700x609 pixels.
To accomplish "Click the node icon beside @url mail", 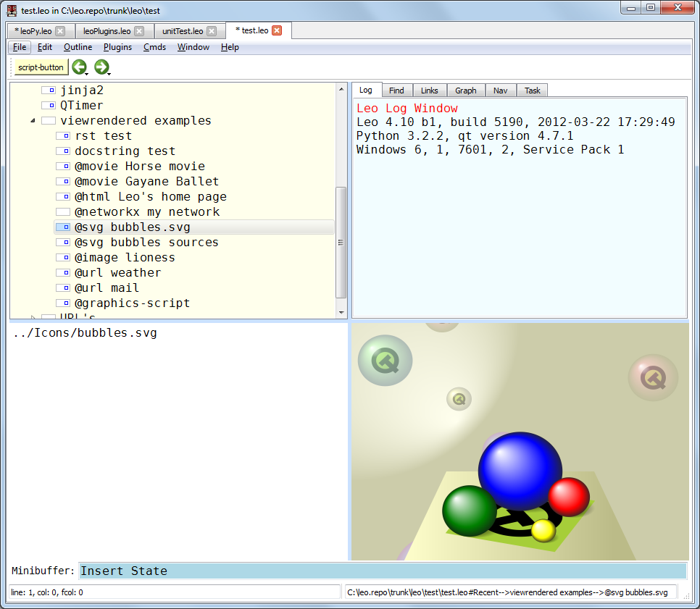I will (x=63, y=287).
